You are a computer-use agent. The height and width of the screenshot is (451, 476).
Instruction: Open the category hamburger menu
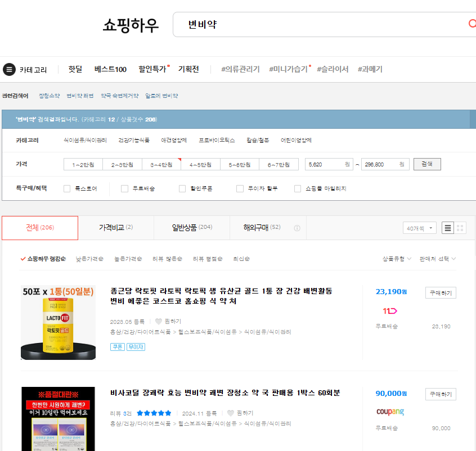[x=8, y=69]
